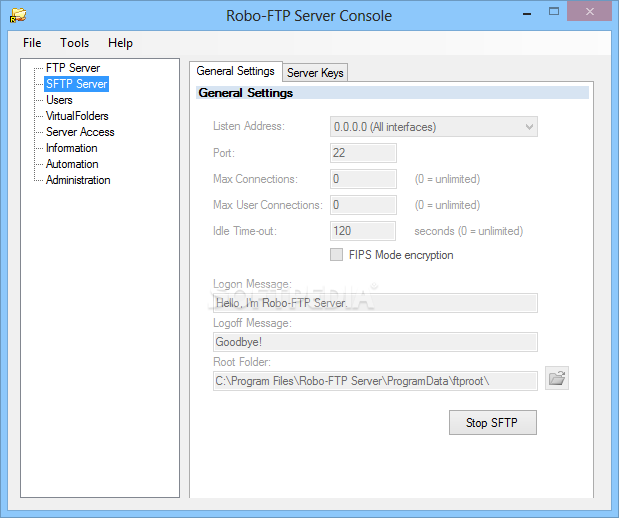Click the General Settings section header
Viewport: 619px width, 518px height.
392,93
